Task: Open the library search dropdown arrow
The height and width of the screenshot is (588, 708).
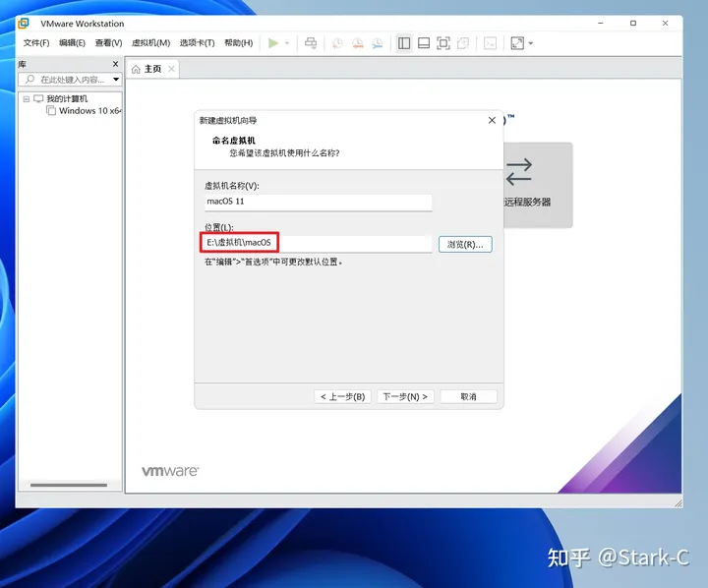Action: [x=116, y=80]
